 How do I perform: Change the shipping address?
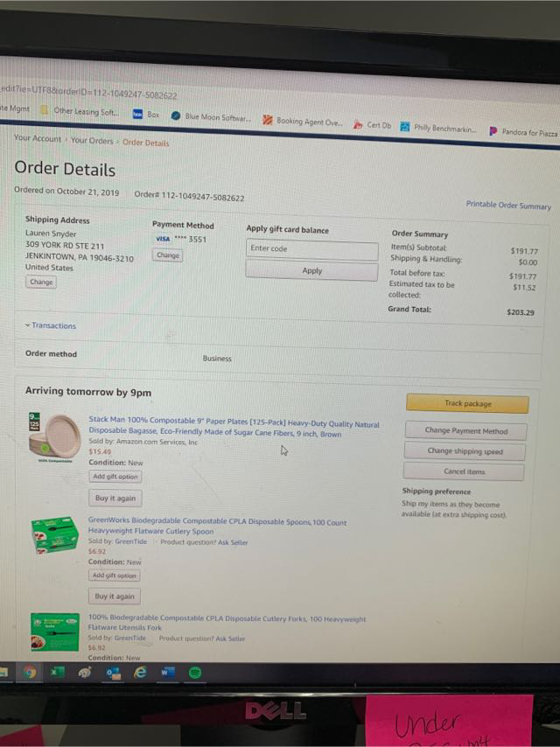tap(41, 282)
